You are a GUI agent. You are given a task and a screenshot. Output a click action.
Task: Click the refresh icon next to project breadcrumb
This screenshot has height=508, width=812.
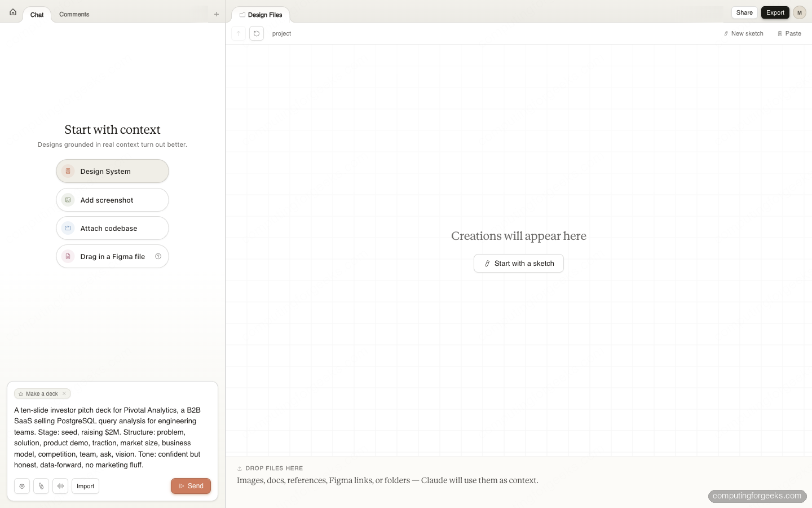point(256,33)
